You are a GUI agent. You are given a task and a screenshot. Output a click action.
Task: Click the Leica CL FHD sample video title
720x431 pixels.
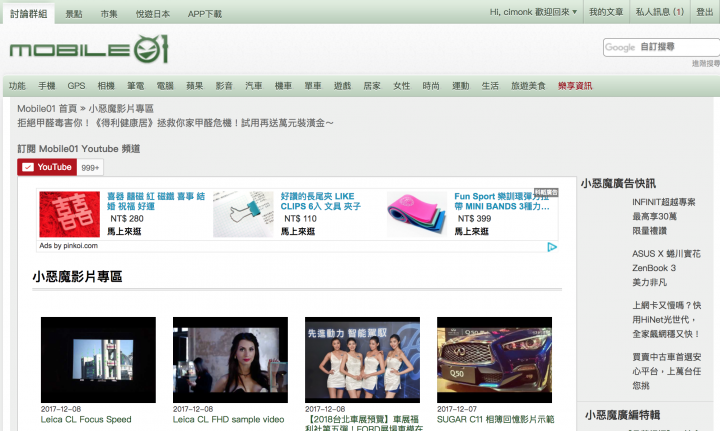point(228,420)
